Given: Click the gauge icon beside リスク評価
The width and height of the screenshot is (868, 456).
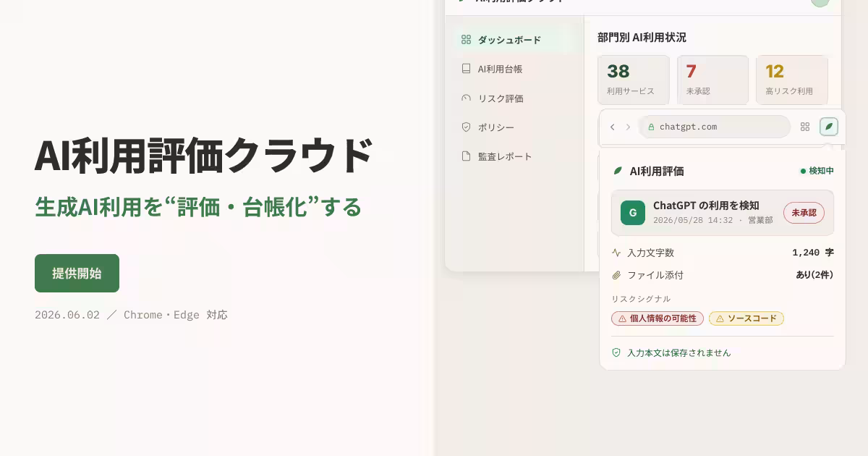Looking at the screenshot, I should (x=466, y=98).
